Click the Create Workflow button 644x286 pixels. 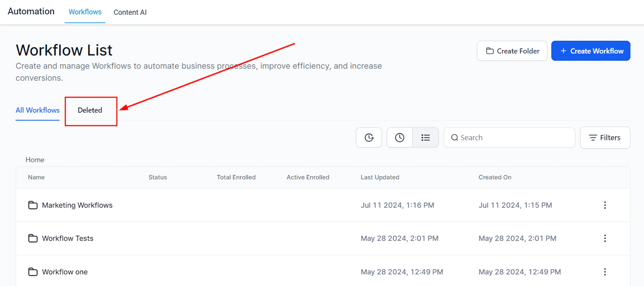coord(591,51)
